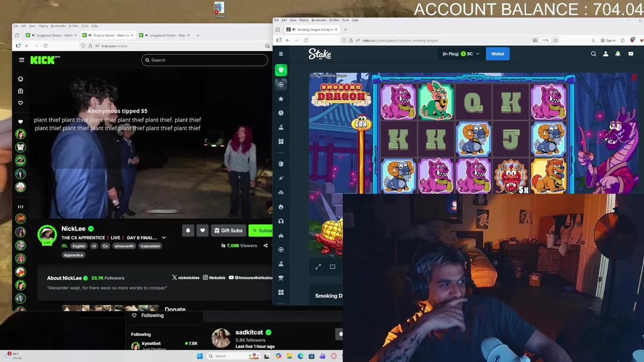Screen dimensions: 644x362
Task: Open Bookmarks menu in Kick browser
Action: 58,26
